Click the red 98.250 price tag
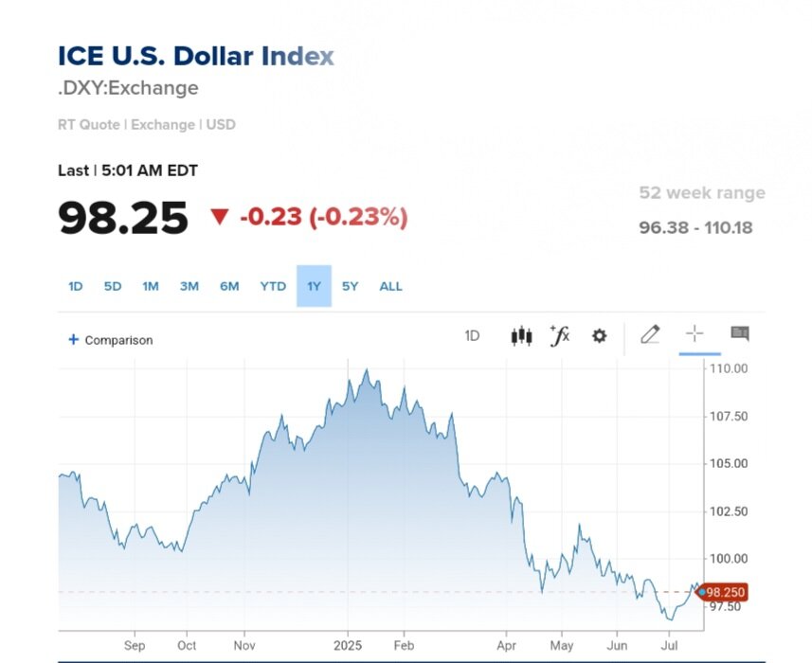This screenshot has height=663, width=812. 726,592
